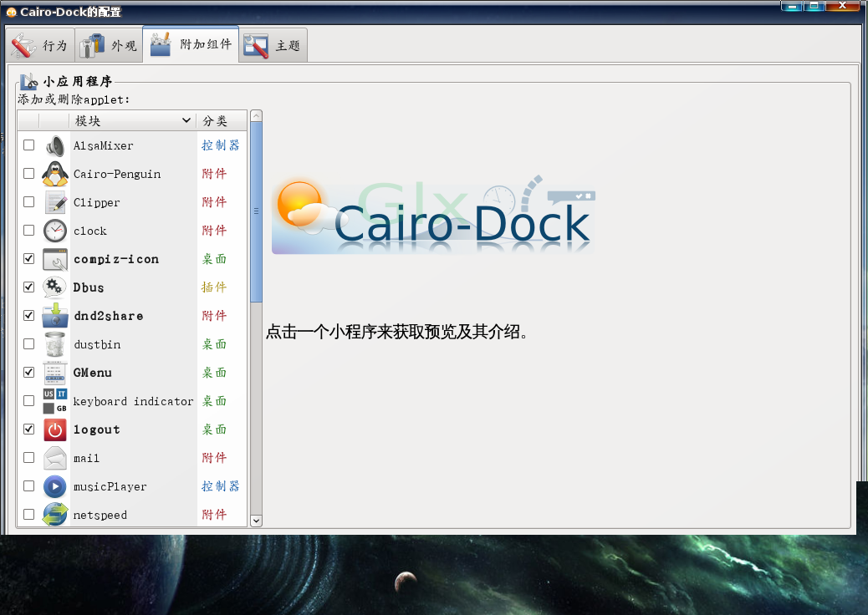Click the musicPlayer play icon
The height and width of the screenshot is (615, 868).
tap(55, 486)
